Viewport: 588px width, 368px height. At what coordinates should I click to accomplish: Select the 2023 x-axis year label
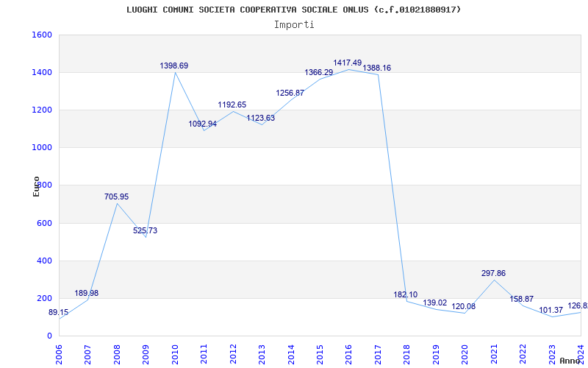click(552, 355)
